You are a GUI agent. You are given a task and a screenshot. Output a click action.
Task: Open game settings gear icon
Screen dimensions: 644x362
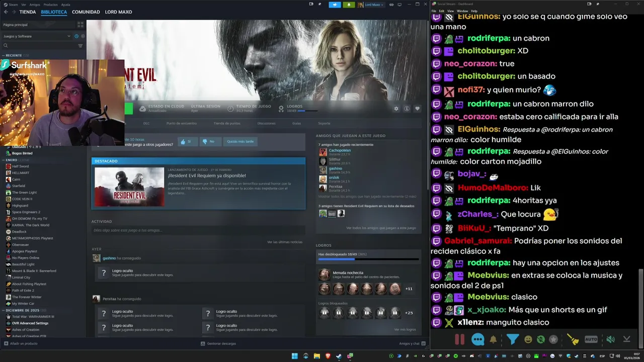[396, 109]
